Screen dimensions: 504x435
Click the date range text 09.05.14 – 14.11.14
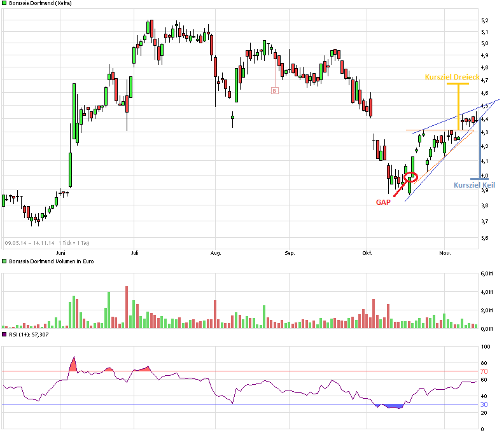pyautogui.click(x=29, y=243)
